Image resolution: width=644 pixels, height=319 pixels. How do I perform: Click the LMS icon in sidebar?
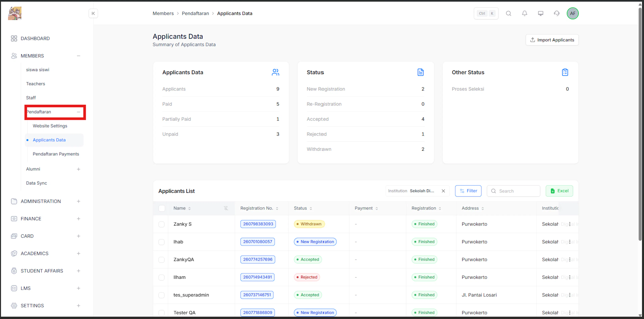coord(14,288)
